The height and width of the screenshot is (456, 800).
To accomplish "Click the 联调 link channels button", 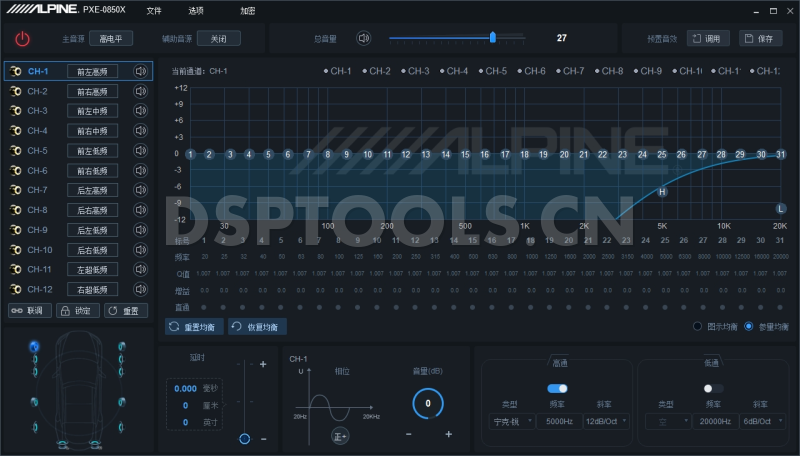I will pos(30,311).
